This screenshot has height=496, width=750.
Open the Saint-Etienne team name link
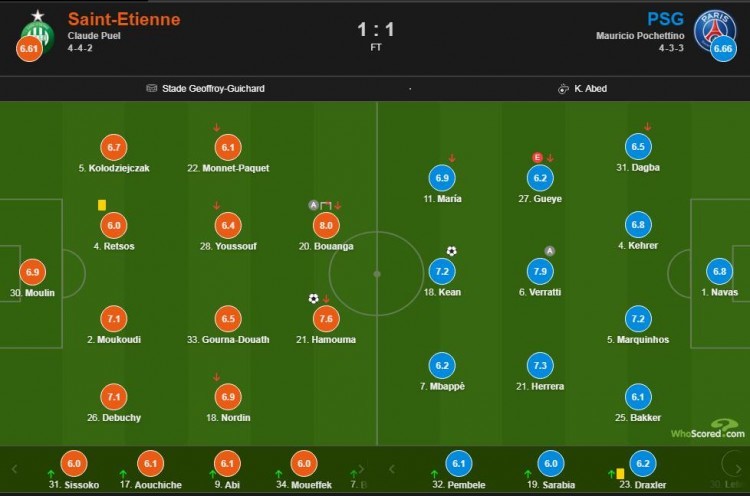coord(124,19)
